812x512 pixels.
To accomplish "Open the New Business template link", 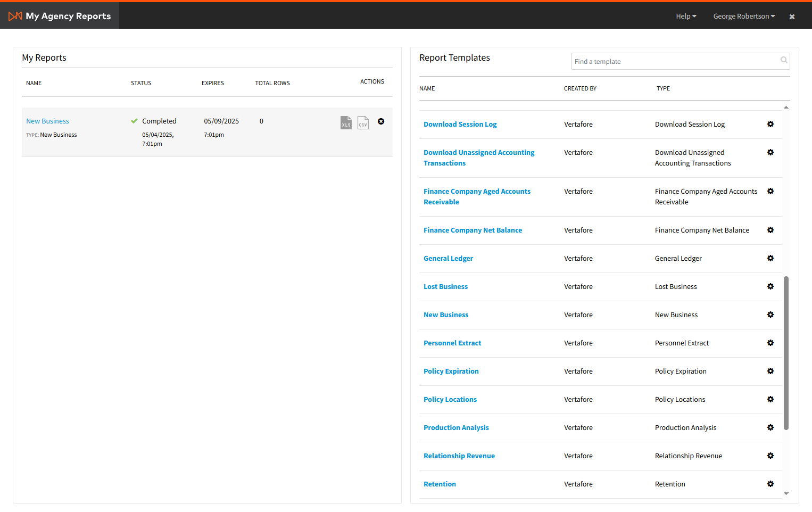I will tap(446, 315).
